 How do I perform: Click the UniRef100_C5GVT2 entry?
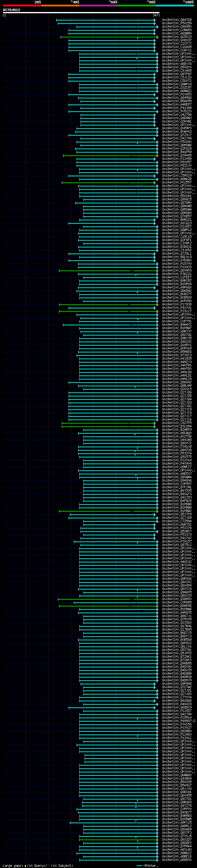click(x=177, y=81)
